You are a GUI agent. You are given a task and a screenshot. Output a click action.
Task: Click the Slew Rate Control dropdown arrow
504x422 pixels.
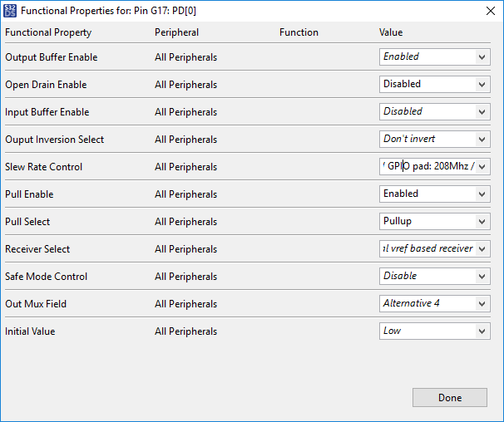(x=482, y=167)
